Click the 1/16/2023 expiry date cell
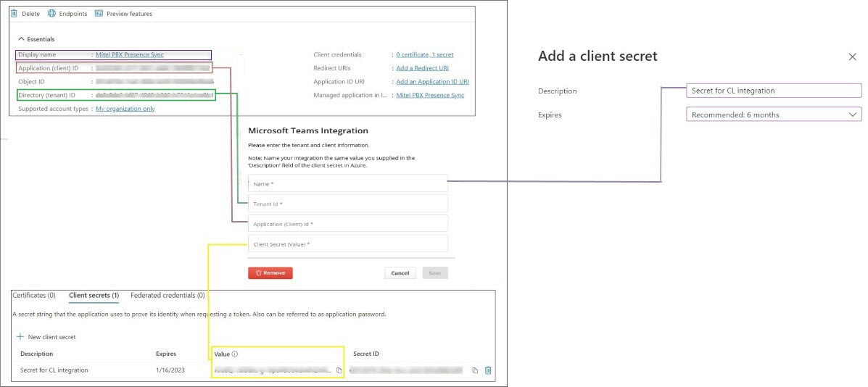Viewport: 868px width, 387px height. (x=169, y=370)
